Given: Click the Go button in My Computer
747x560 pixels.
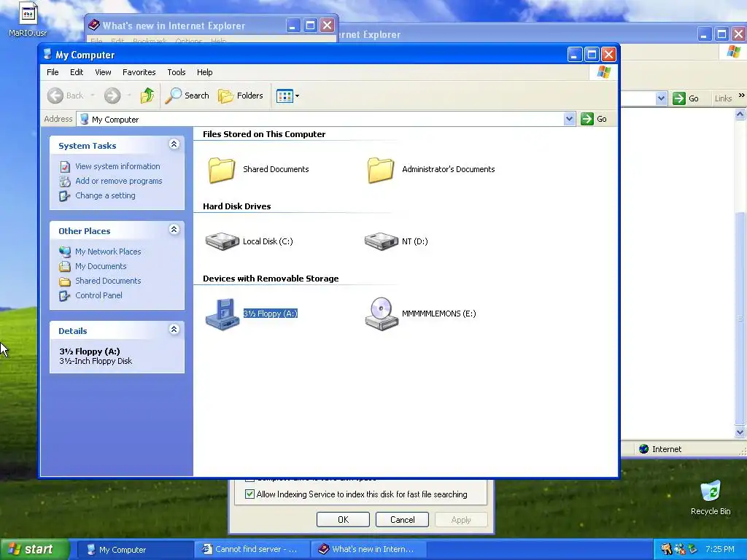Looking at the screenshot, I should 594,119.
